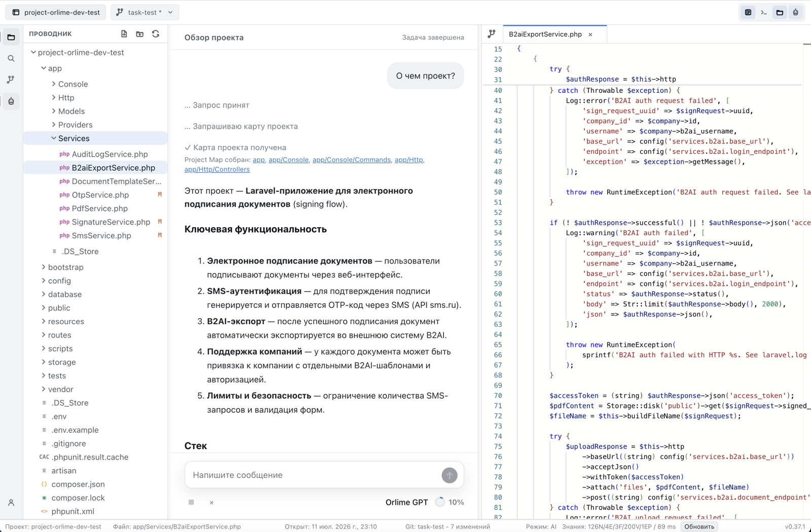The height and width of the screenshot is (532, 811).
Task: Open the app/Console link
Action: (x=288, y=160)
